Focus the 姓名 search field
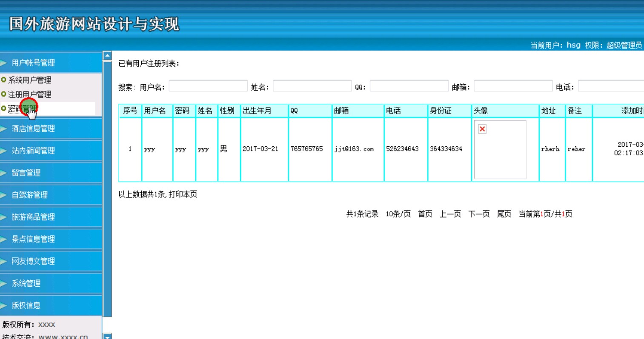The height and width of the screenshot is (339, 644). coord(312,86)
